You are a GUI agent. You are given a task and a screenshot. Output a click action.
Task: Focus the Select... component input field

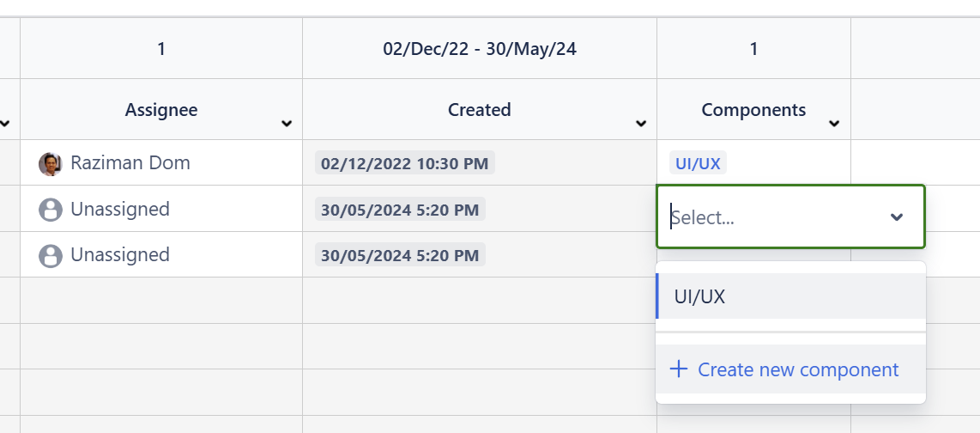click(772, 217)
